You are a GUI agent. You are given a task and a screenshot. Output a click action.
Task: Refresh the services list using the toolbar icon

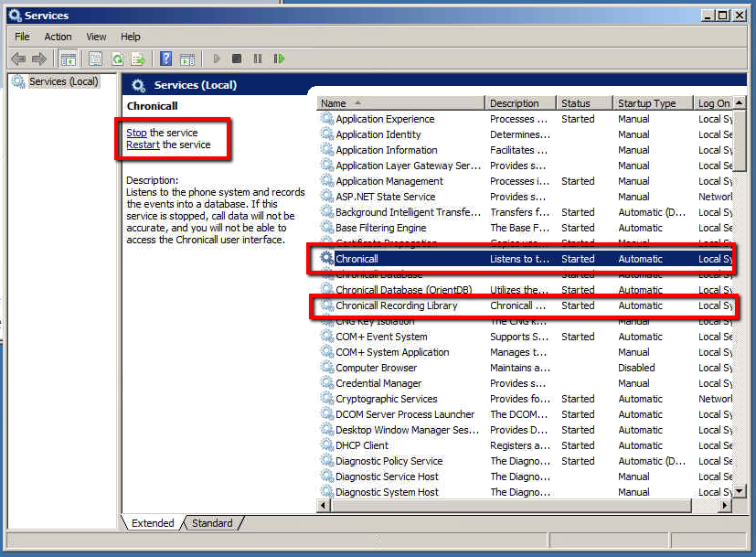[x=117, y=59]
